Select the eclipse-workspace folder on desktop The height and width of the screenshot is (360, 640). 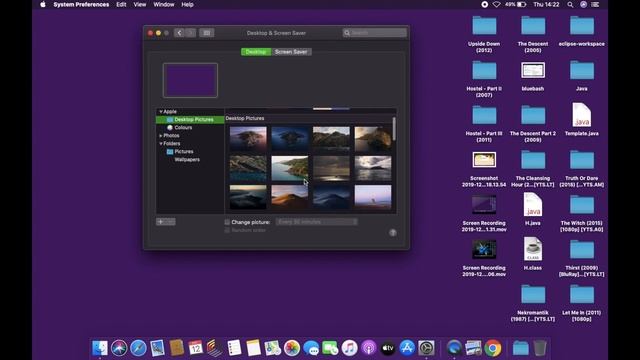coord(582,31)
